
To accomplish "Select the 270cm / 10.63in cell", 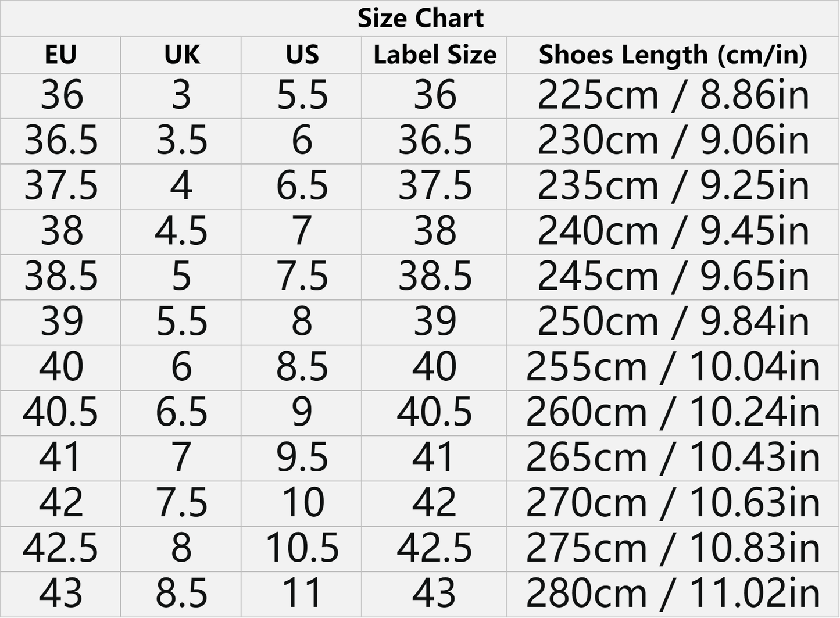I will click(x=673, y=503).
